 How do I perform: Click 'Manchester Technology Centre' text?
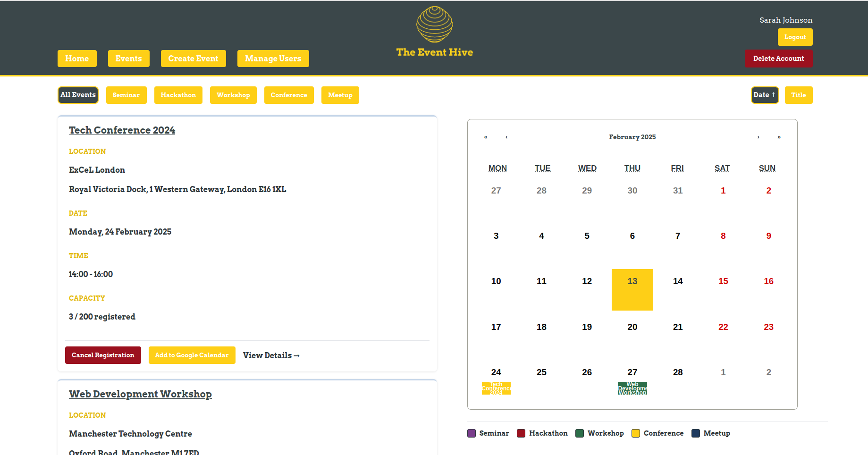pyautogui.click(x=130, y=434)
